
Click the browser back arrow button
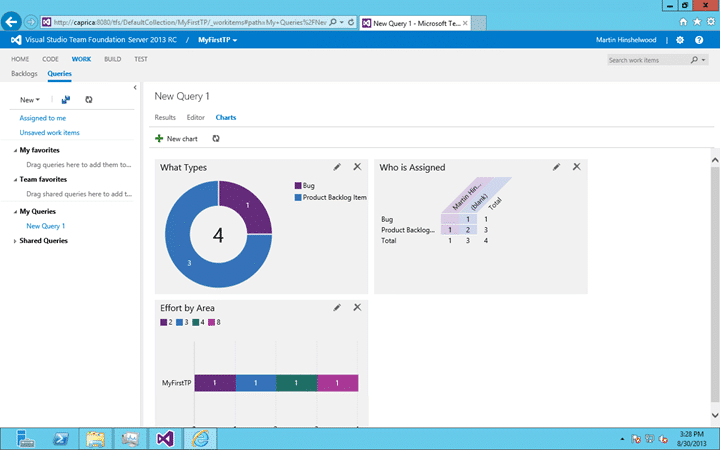(x=11, y=22)
